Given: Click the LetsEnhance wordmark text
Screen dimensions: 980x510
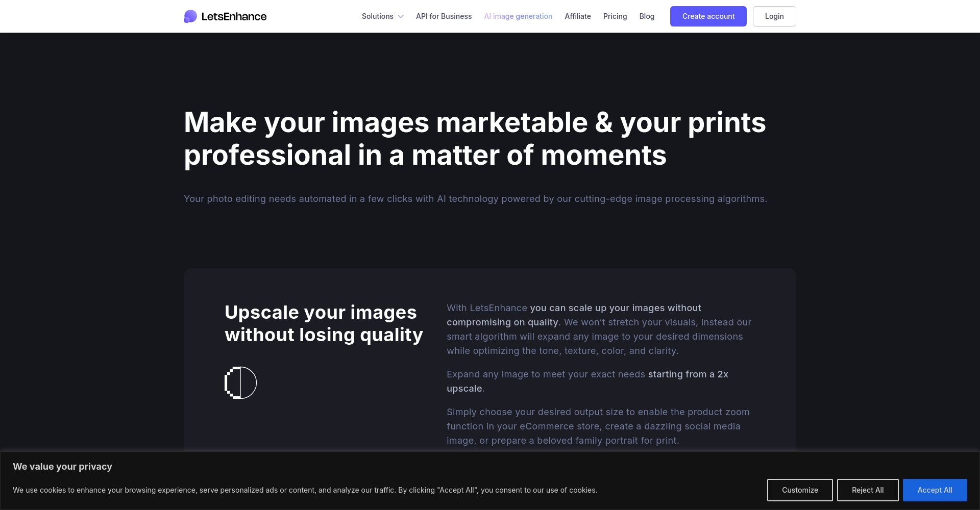Looking at the screenshot, I should pyautogui.click(x=234, y=16).
